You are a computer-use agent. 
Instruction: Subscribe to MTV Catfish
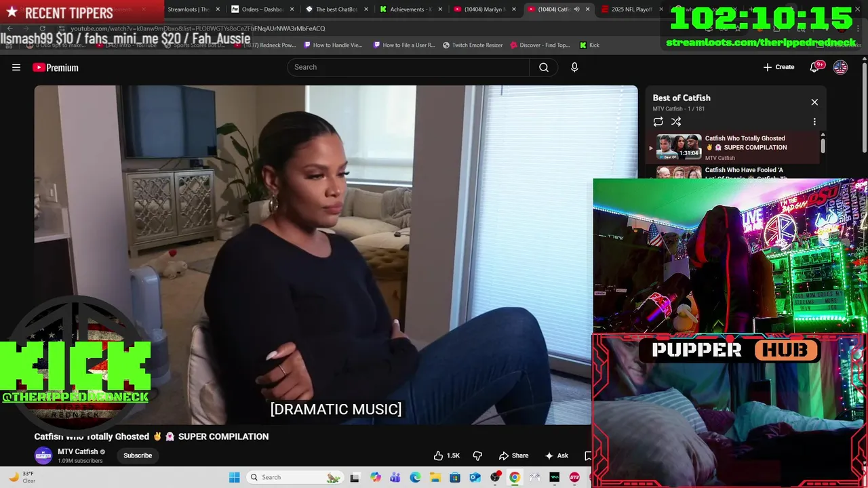click(138, 455)
